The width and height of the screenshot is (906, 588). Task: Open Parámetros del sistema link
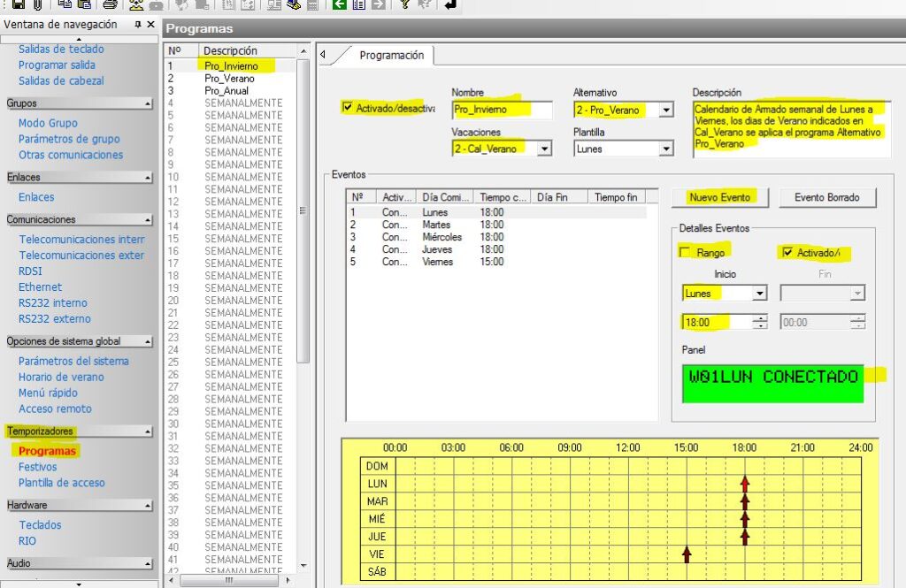pyautogui.click(x=73, y=361)
